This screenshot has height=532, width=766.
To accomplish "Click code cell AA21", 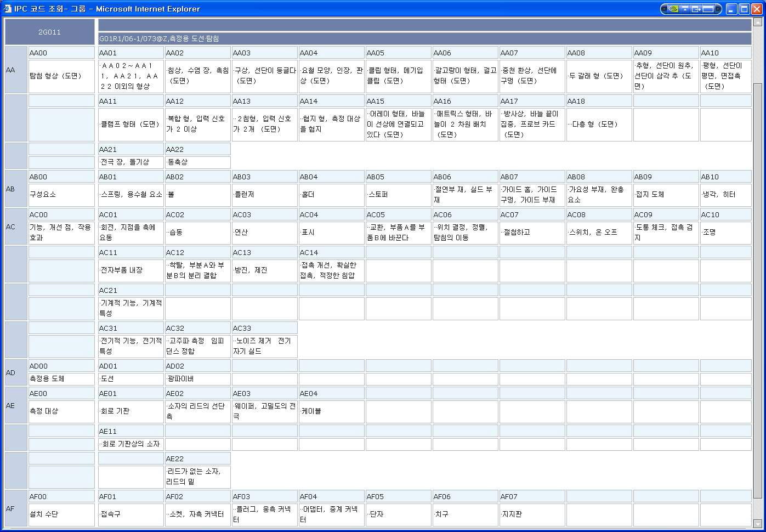I will (x=130, y=149).
